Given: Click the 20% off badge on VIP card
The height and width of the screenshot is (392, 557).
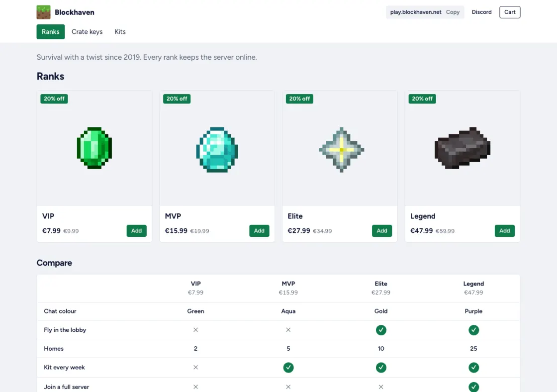Looking at the screenshot, I should (54, 99).
